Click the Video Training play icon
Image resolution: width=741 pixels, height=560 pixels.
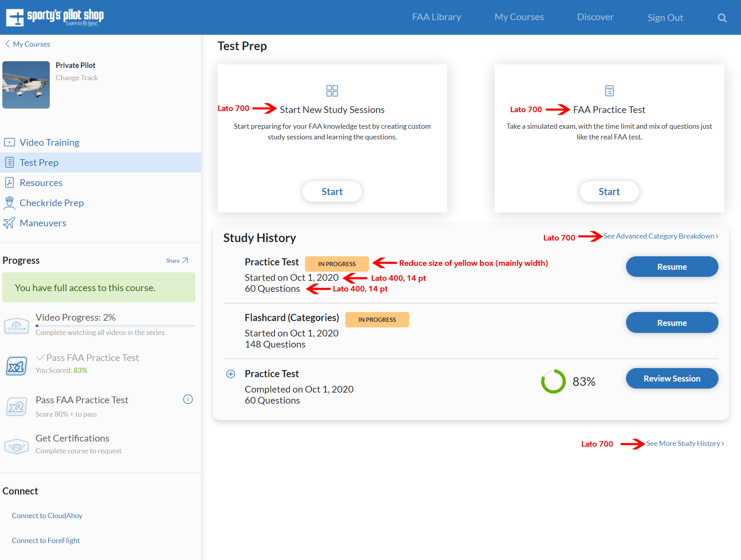point(9,142)
